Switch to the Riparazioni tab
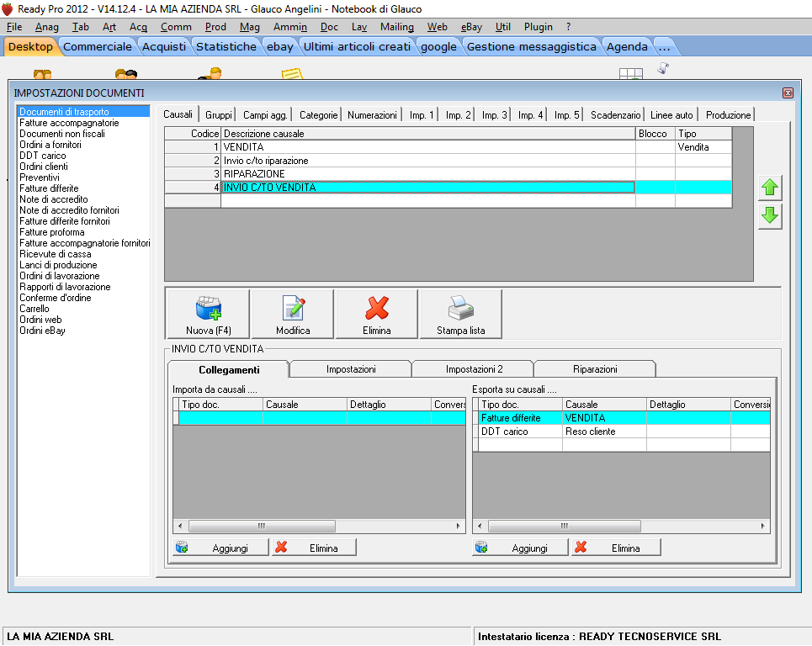The height and width of the screenshot is (646, 812). pyautogui.click(x=595, y=369)
